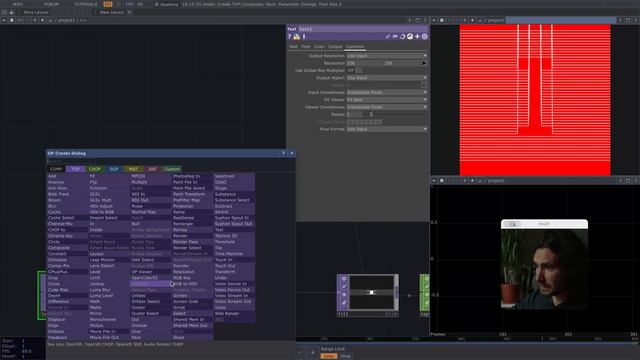Switch to Font parameter page
This screenshot has width=640, height=360.
(306, 47)
